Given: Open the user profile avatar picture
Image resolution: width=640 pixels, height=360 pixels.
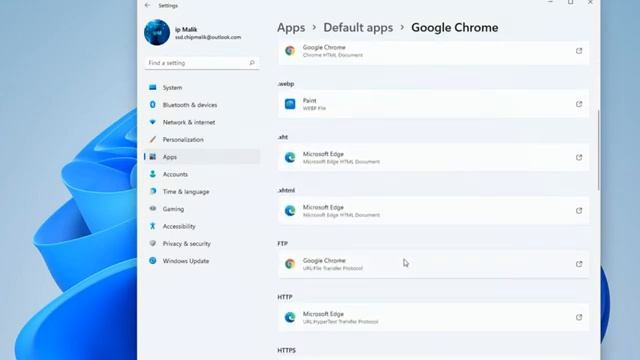Looking at the screenshot, I should (x=157, y=32).
